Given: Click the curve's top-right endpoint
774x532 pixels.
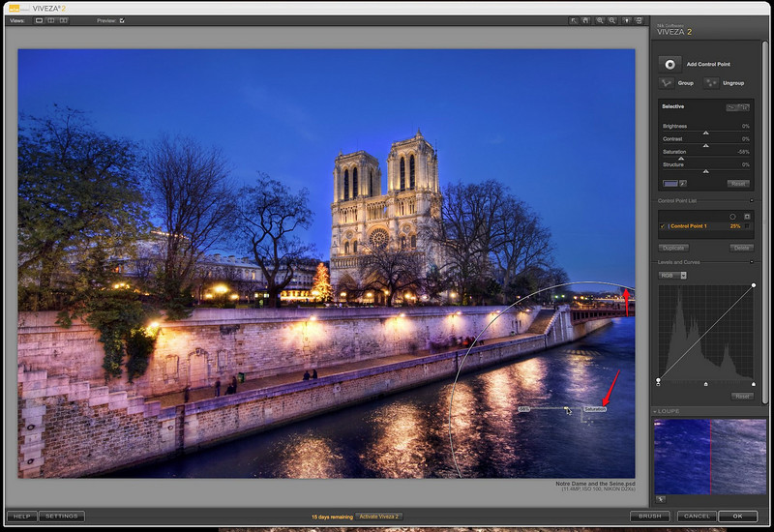Looking at the screenshot, I should [754, 285].
